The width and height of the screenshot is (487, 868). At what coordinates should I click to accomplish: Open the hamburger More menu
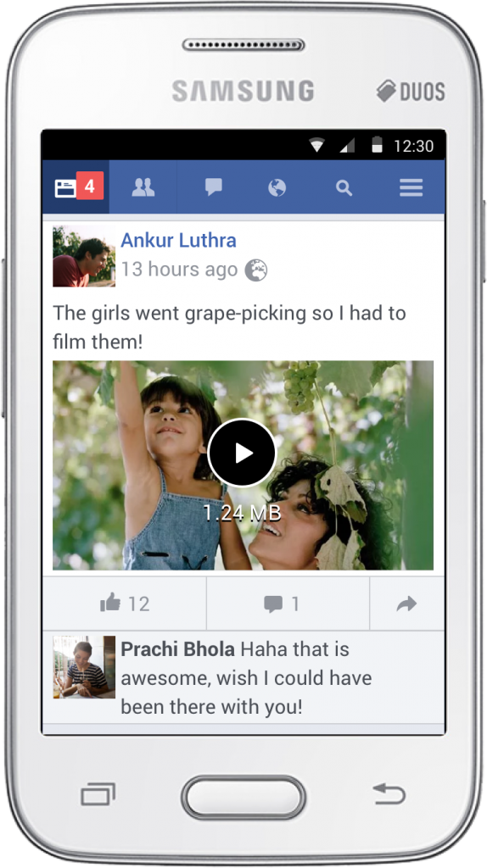click(411, 187)
